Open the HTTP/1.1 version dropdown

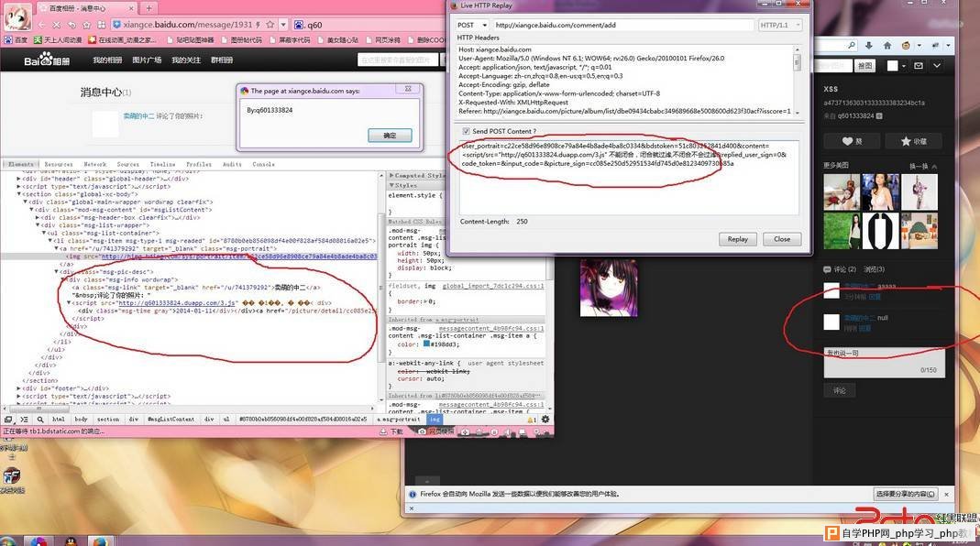[x=779, y=25]
